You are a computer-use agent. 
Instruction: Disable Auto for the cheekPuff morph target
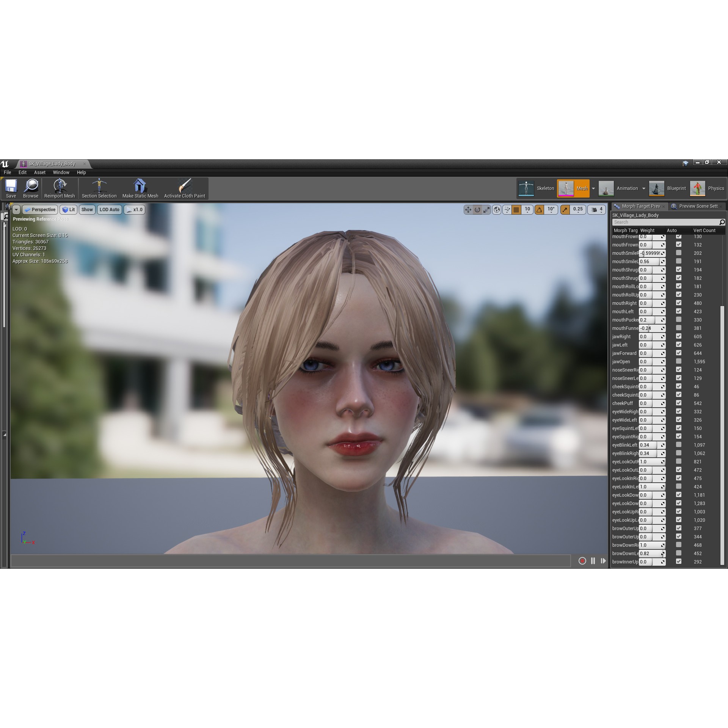678,403
